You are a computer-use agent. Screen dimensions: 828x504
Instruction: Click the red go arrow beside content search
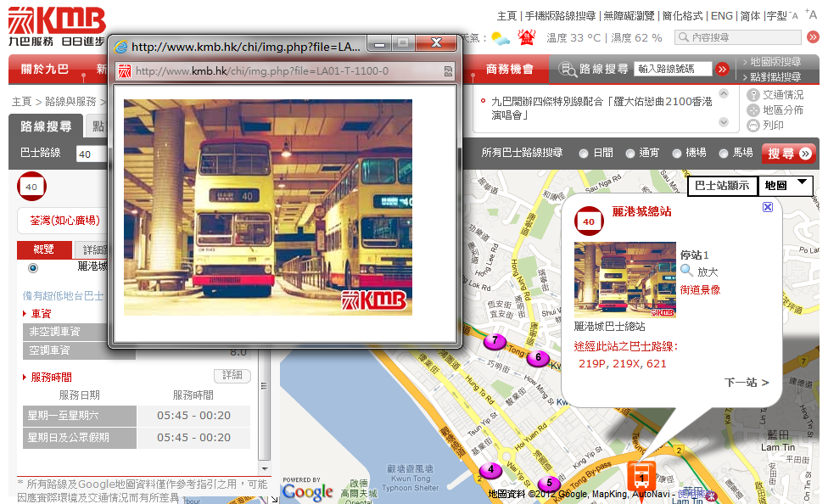(813, 37)
